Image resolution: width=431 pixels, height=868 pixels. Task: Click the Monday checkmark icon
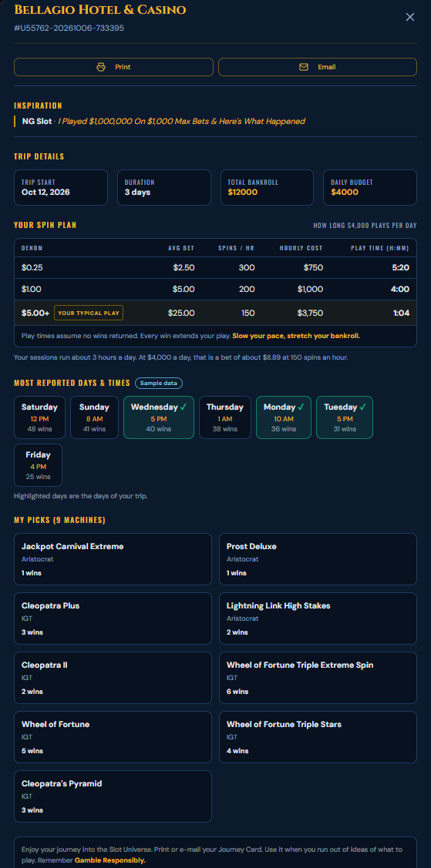pyautogui.click(x=301, y=407)
